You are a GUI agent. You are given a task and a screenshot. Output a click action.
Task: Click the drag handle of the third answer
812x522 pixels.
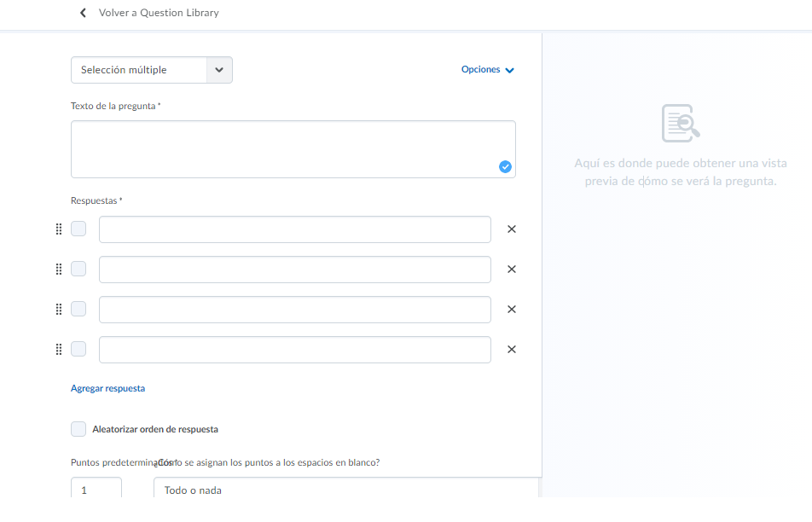click(x=59, y=310)
